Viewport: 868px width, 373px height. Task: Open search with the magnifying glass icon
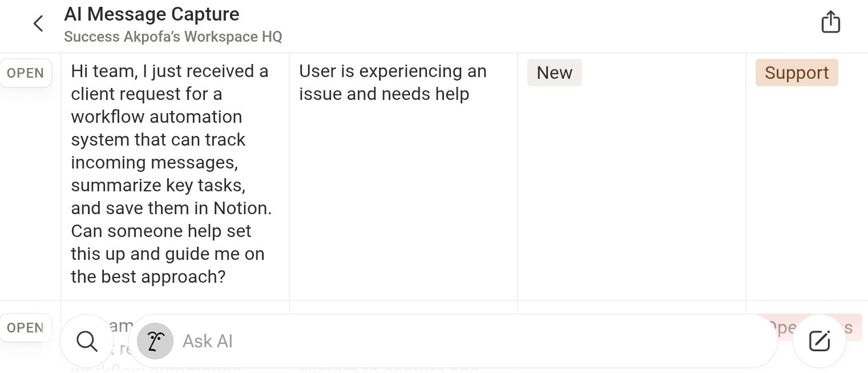87,341
